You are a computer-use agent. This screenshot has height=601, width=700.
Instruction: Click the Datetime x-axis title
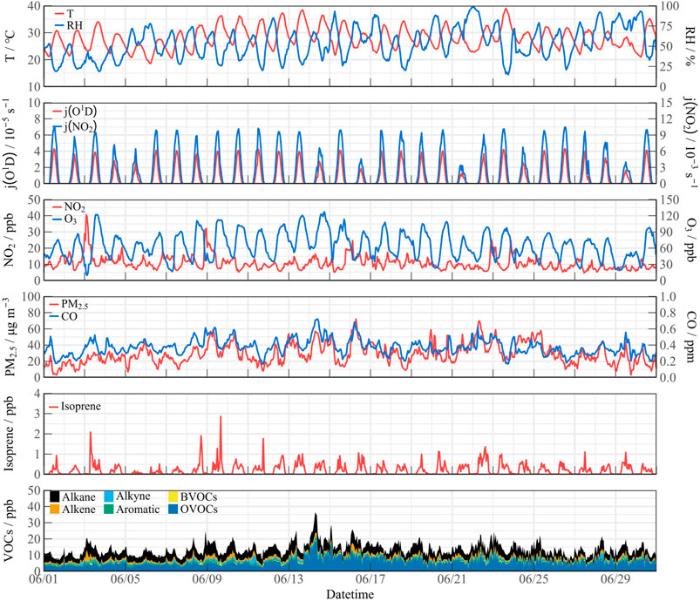click(x=350, y=594)
